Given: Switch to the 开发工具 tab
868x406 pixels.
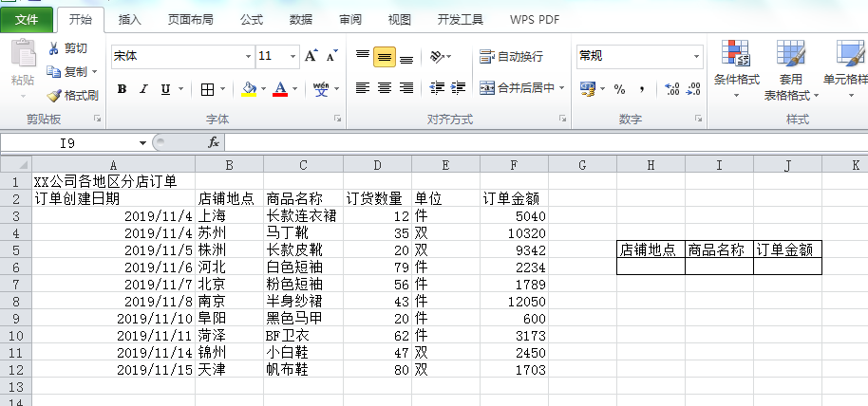Looking at the screenshot, I should [x=460, y=20].
